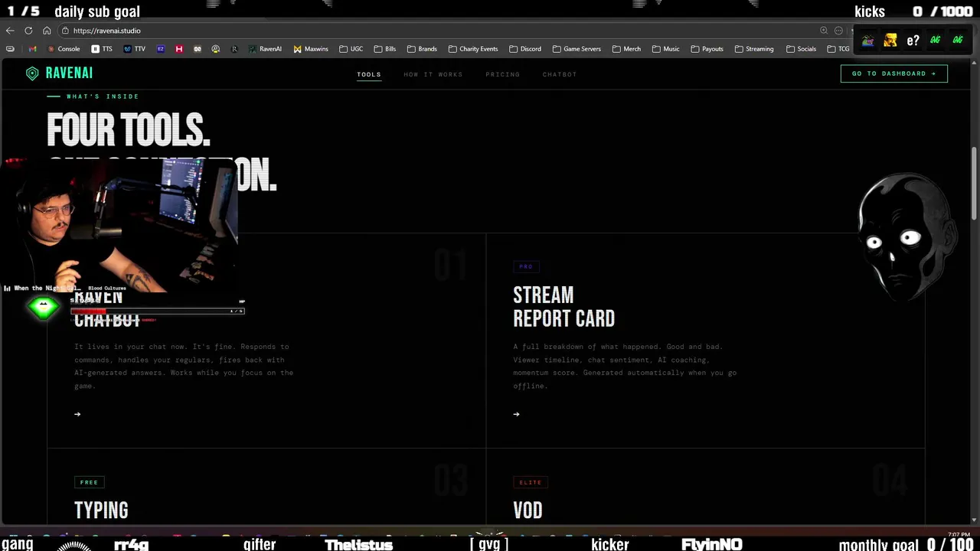This screenshot has height=551, width=980.
Task: Expand the Brands bookmarks folder
Action: (x=422, y=49)
